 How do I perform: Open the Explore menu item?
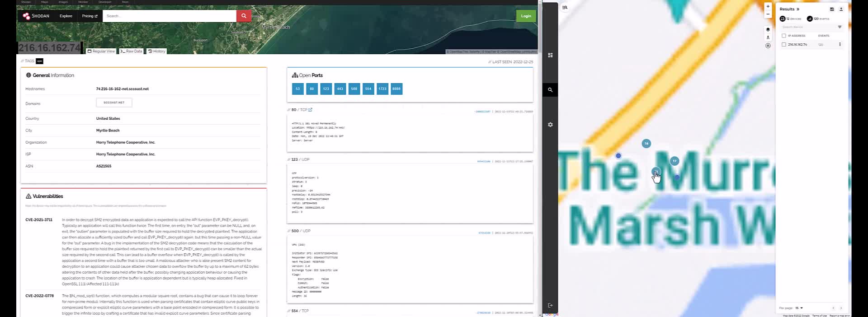point(66,16)
